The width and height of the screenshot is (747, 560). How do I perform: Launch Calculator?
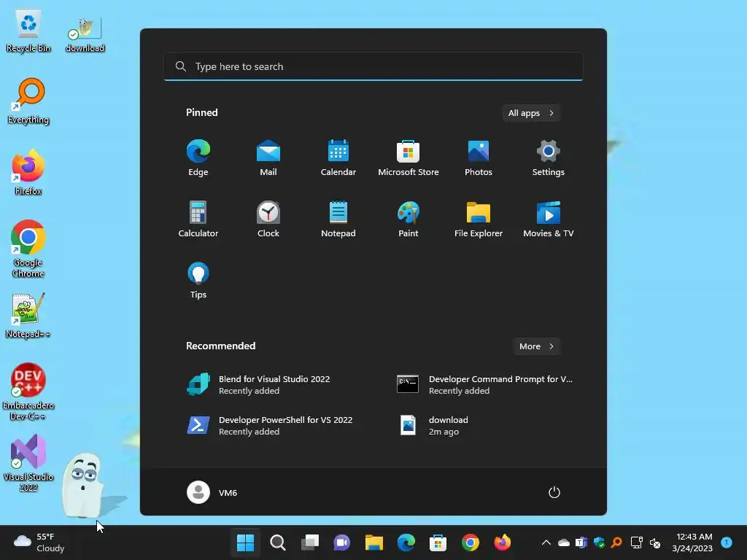[x=198, y=219]
